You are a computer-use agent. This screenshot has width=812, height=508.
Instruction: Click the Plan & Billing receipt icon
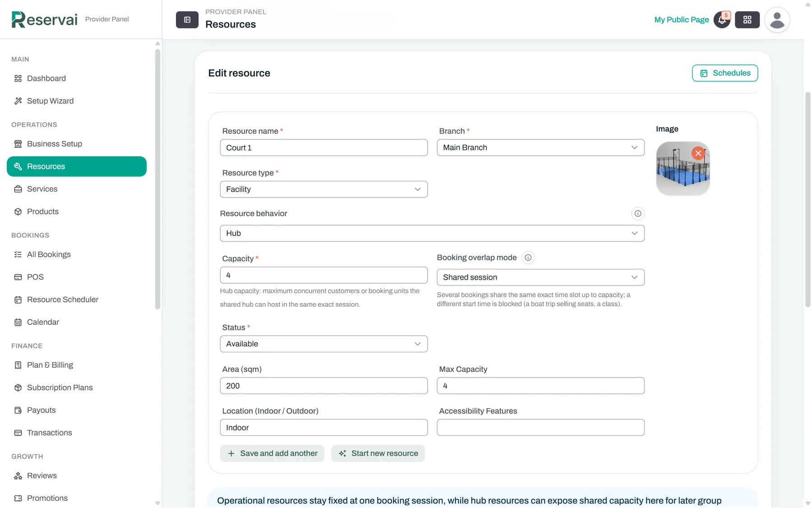pos(18,365)
